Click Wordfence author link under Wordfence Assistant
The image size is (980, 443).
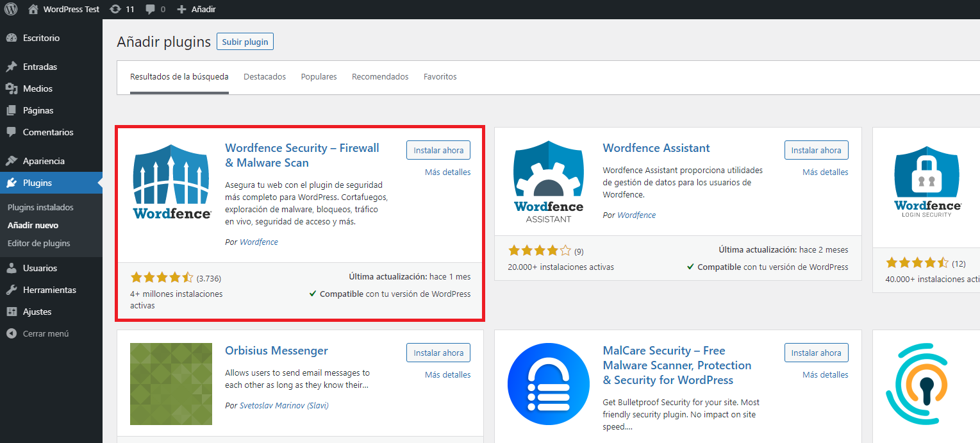click(636, 215)
